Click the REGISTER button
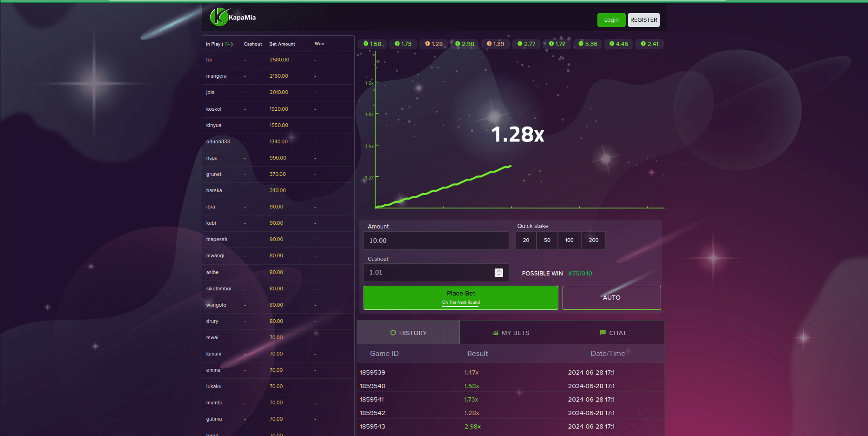This screenshot has height=436, width=868. 643,20
